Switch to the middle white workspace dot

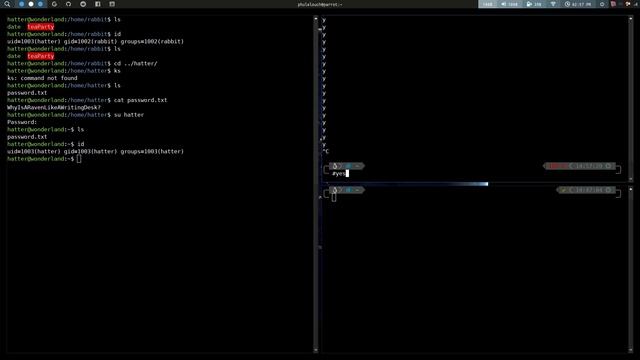[31, 4]
